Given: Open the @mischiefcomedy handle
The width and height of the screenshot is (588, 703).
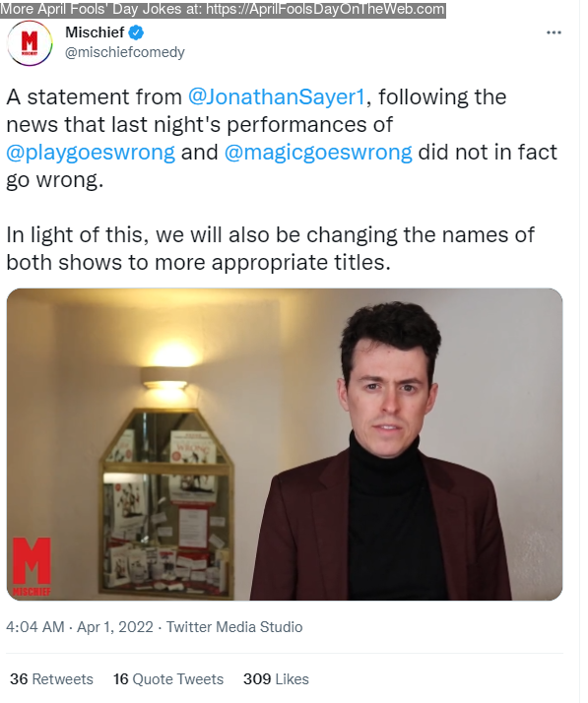Looking at the screenshot, I should (125, 52).
